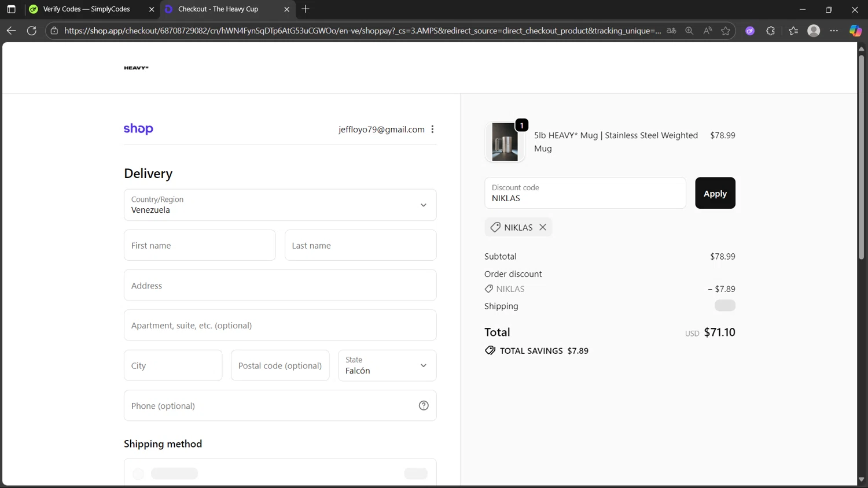Viewport: 868px width, 488px height.
Task: Apply the discount code
Action: (715, 193)
